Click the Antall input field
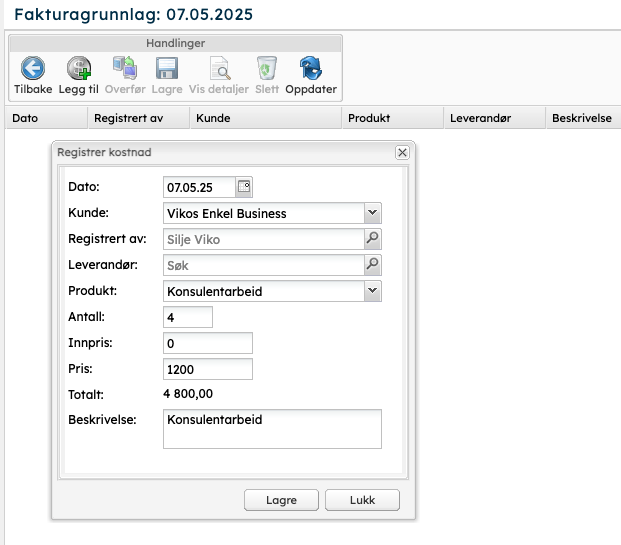621x545 pixels. click(188, 317)
